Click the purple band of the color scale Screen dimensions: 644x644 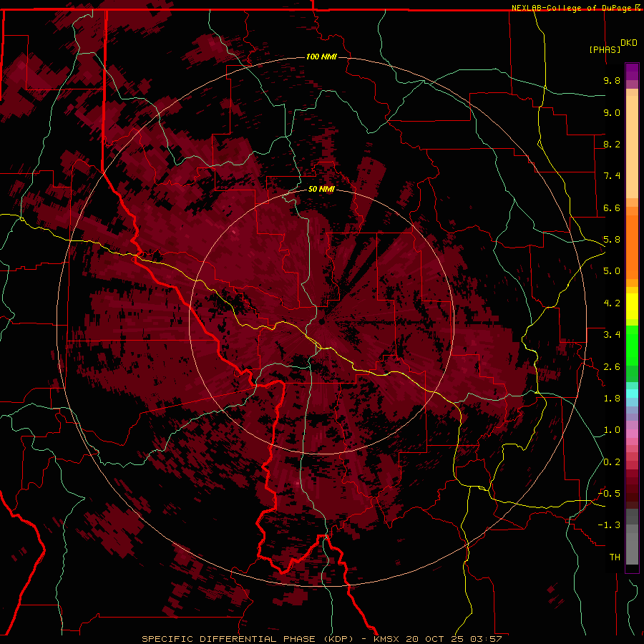tap(632, 72)
